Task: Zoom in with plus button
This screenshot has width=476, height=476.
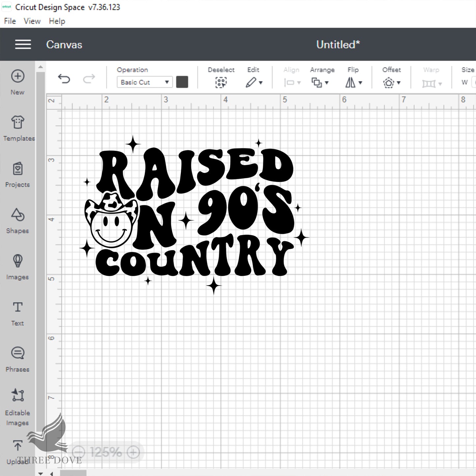Action: 133,452
